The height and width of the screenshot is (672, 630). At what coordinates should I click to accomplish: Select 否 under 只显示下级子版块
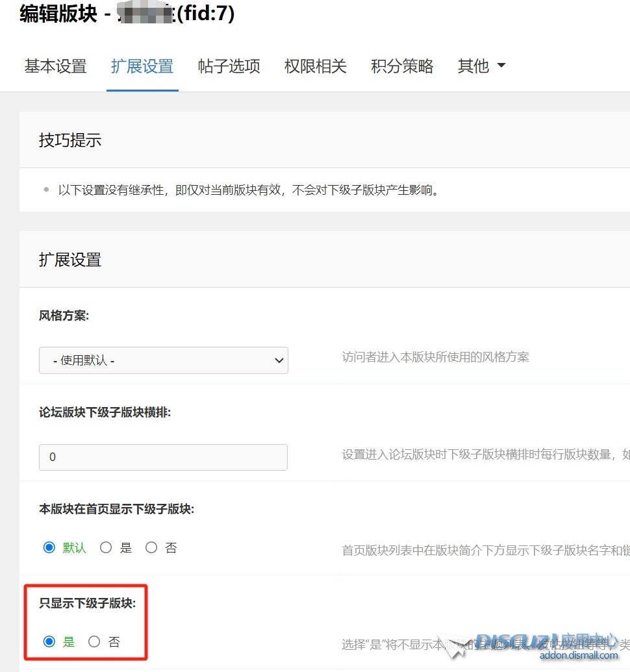(94, 642)
